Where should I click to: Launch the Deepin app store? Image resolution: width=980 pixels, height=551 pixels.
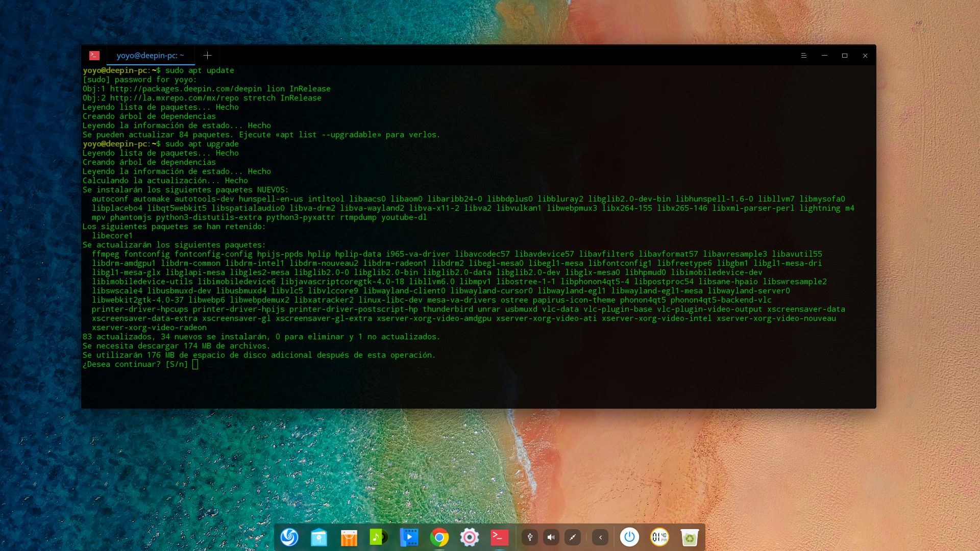349,537
